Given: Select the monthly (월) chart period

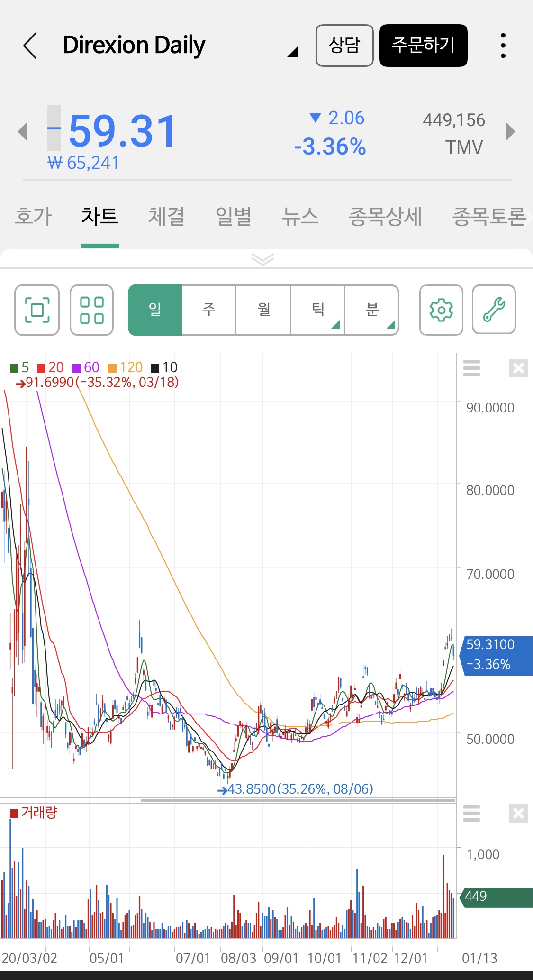Looking at the screenshot, I should (263, 310).
